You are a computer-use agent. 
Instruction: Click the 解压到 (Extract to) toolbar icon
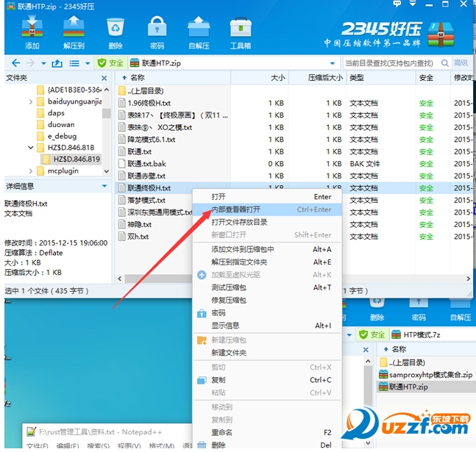tap(74, 32)
